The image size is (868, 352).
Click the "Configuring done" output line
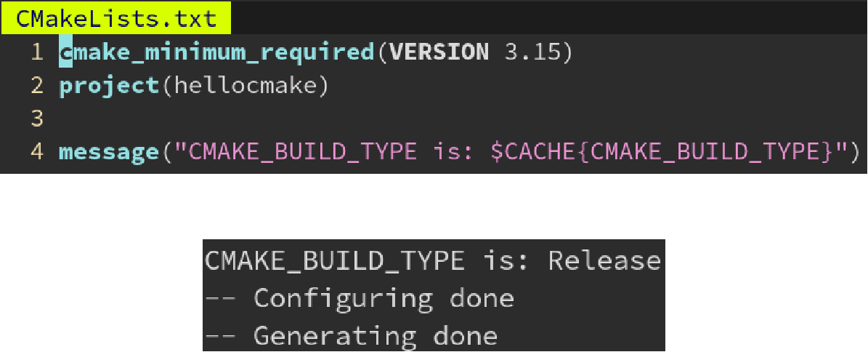(x=360, y=298)
